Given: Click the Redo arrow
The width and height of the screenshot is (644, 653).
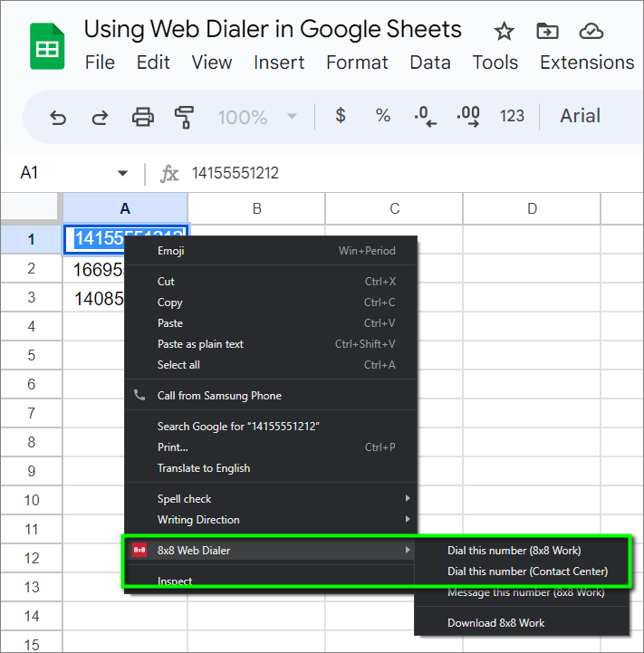Looking at the screenshot, I should point(100,118).
